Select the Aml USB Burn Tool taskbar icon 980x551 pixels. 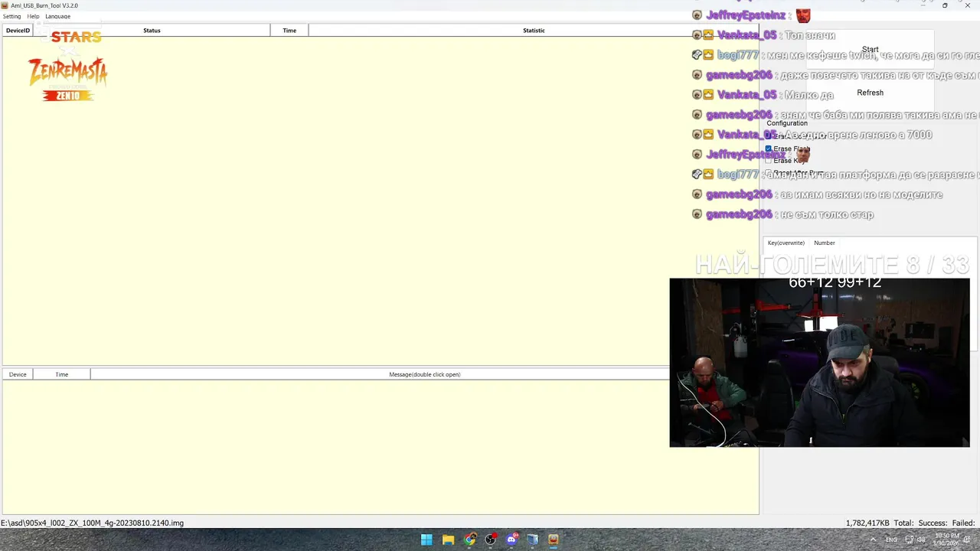[x=554, y=540]
